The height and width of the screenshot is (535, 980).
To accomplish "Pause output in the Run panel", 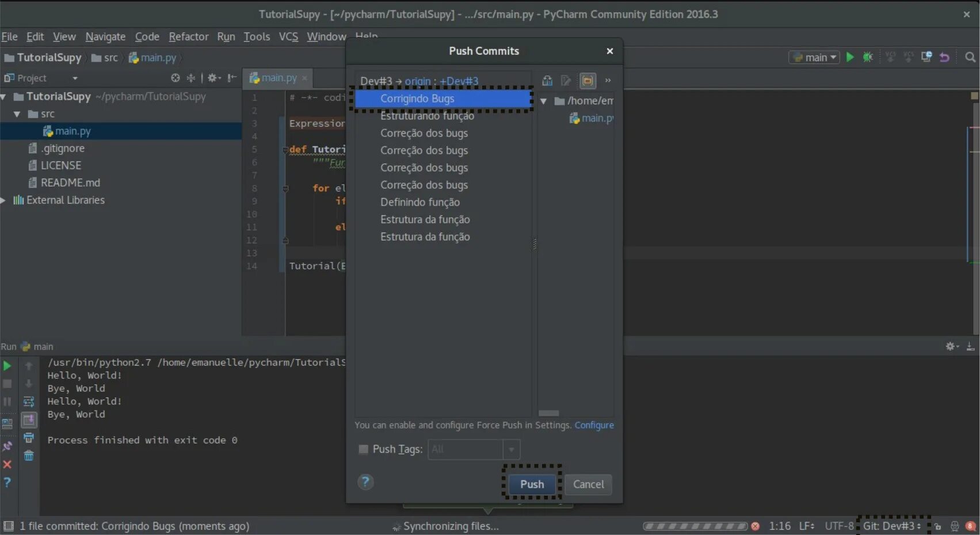I will [x=7, y=401].
